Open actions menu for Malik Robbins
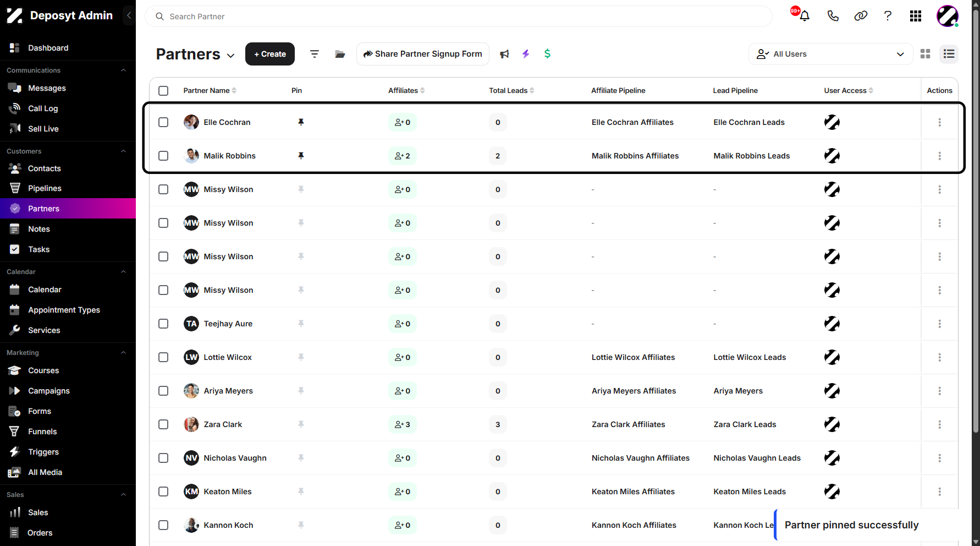 [x=939, y=156]
